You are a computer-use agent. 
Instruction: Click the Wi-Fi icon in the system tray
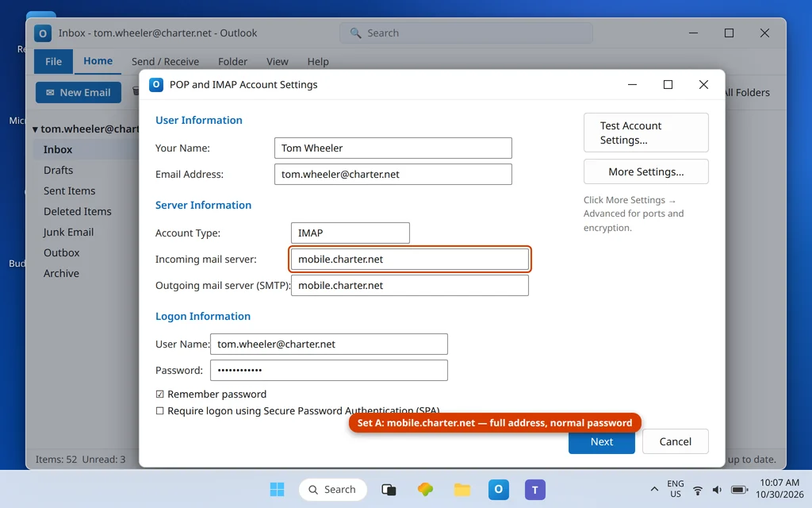pos(698,490)
